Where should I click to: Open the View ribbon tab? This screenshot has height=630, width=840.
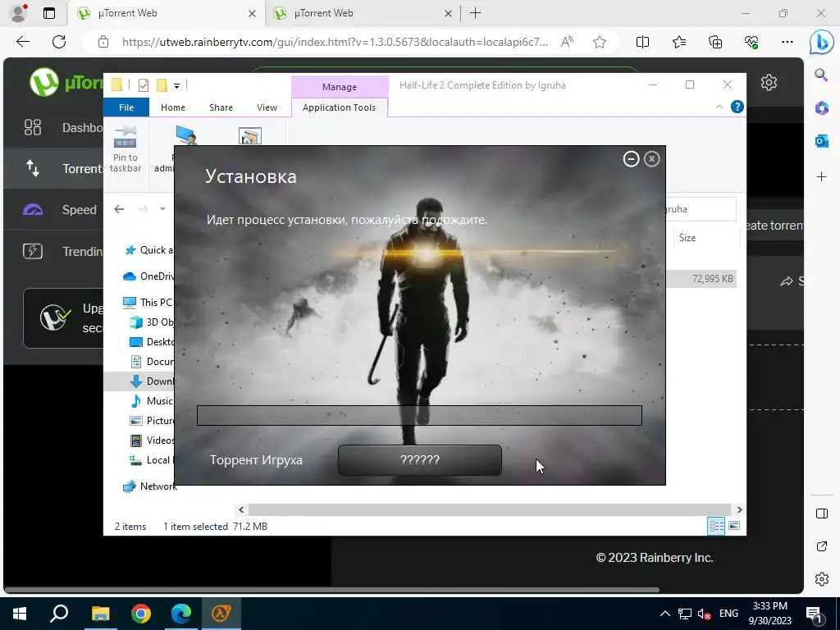pyautogui.click(x=267, y=107)
